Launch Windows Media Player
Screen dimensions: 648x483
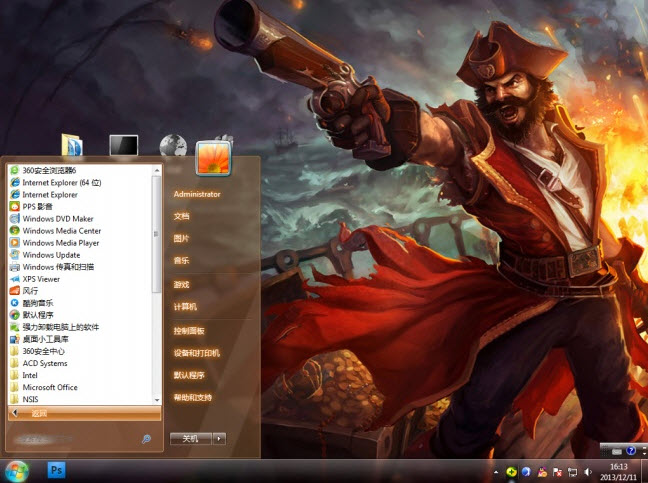[60, 243]
